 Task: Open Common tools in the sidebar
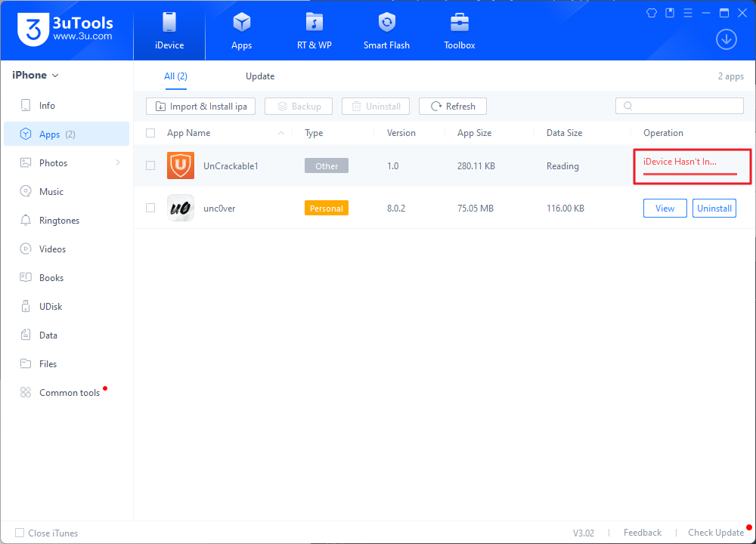pos(67,393)
